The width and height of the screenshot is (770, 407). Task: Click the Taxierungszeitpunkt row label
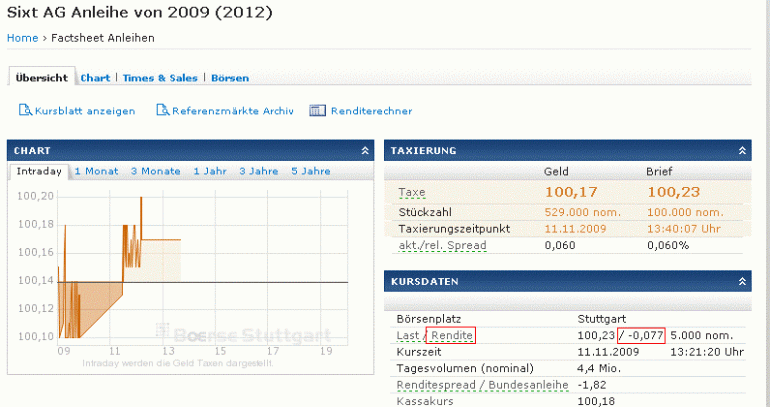click(454, 229)
